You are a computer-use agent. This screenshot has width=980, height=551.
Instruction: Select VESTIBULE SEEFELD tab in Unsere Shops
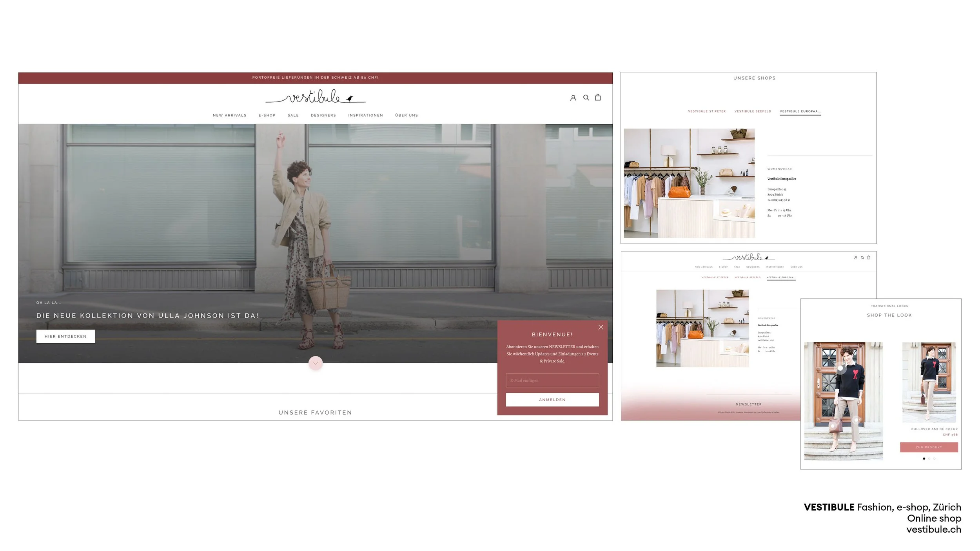tap(753, 111)
